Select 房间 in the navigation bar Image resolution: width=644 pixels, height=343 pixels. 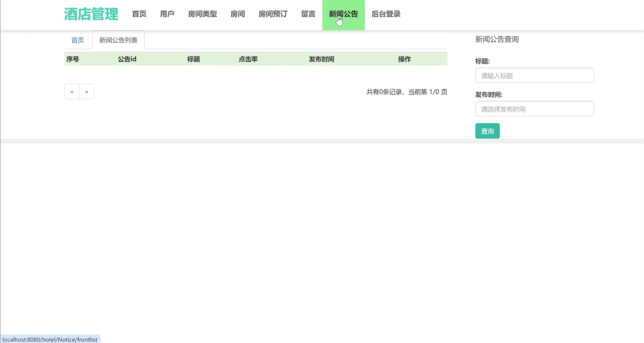pos(237,14)
